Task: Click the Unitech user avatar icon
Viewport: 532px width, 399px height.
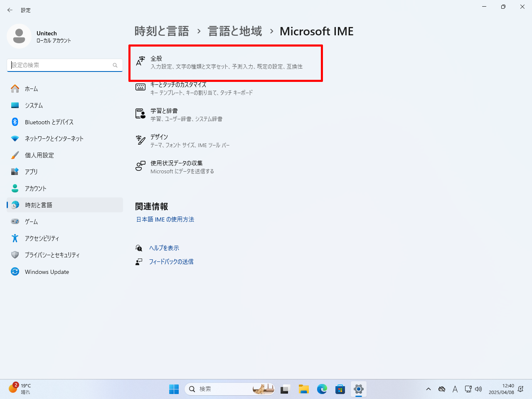Action: click(x=19, y=36)
